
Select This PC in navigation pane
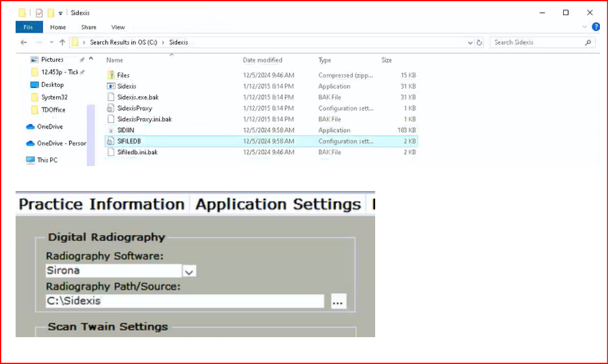pyautogui.click(x=47, y=160)
